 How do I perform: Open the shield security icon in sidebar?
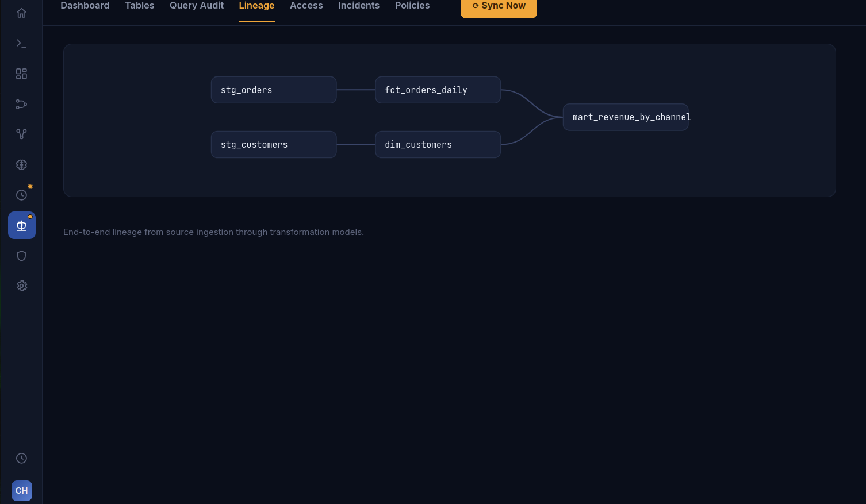[21, 256]
